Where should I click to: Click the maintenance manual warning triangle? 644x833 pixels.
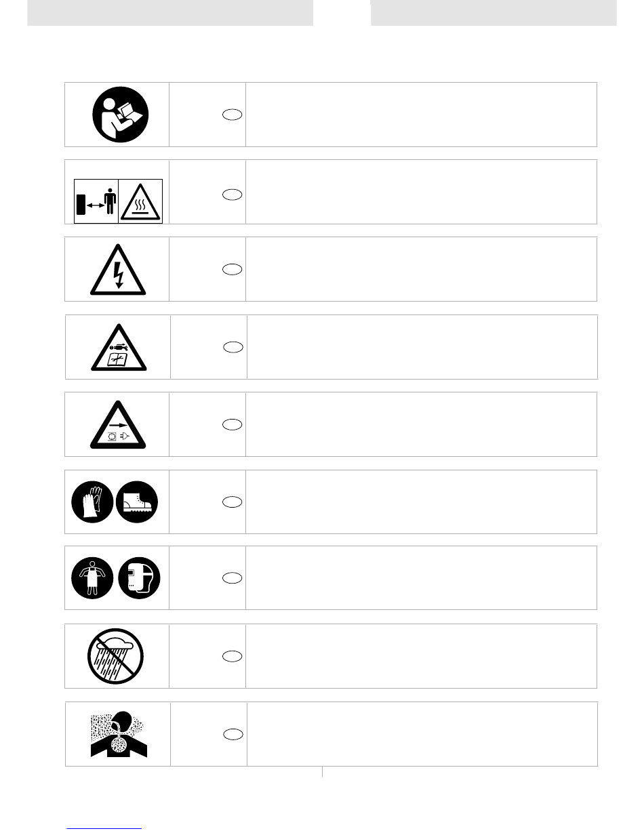[119, 348]
